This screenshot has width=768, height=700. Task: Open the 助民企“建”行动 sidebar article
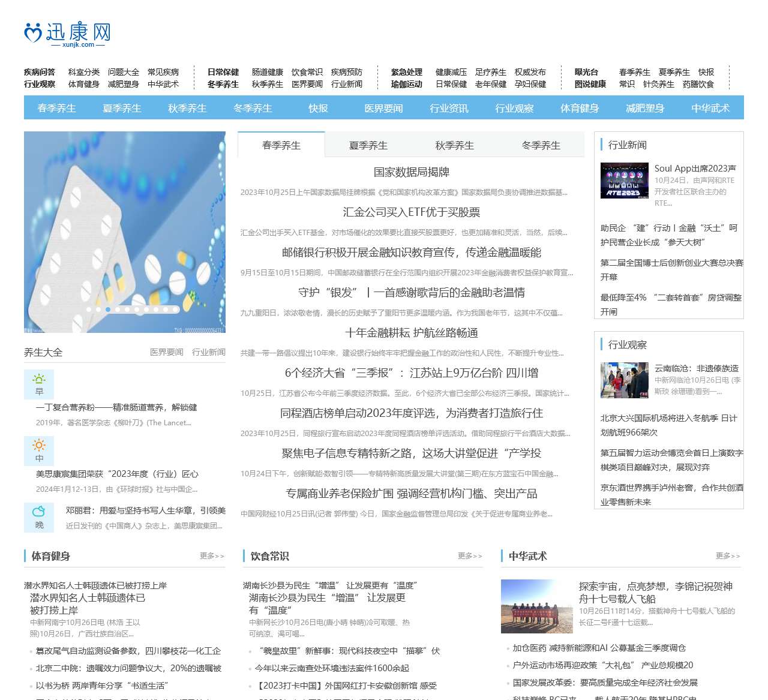tap(669, 235)
